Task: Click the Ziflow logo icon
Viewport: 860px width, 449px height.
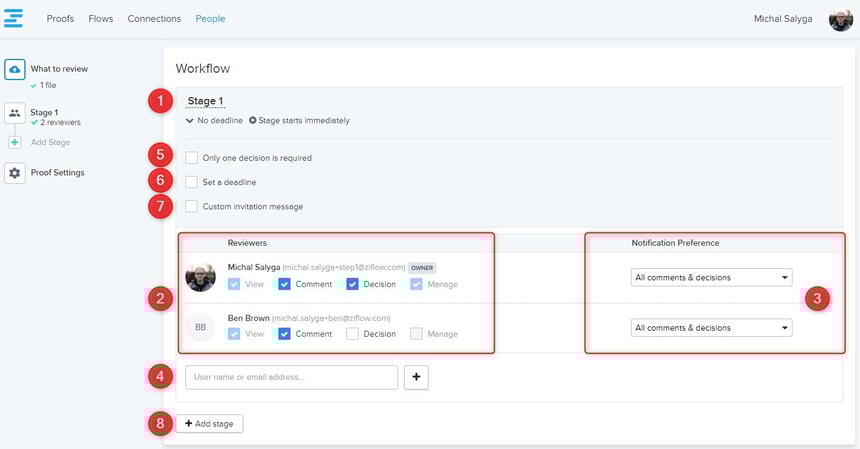Action: click(x=14, y=18)
